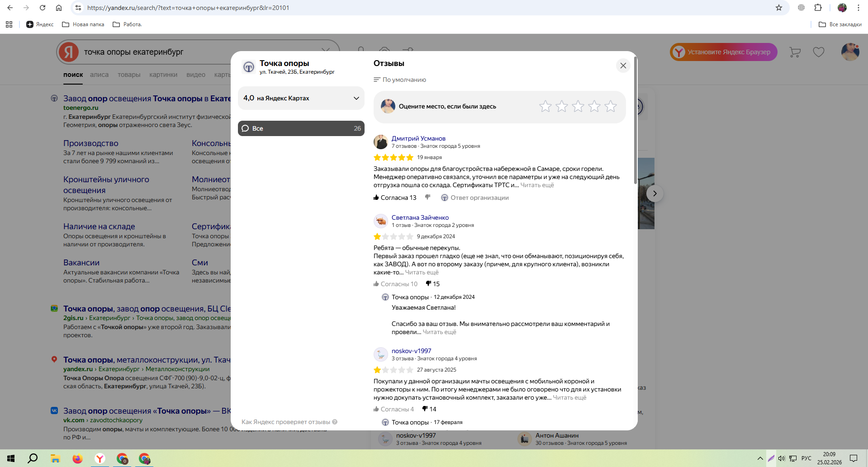Expand Читать ещё in Дмитрий Усманов's review
868x467 pixels.
coord(537,185)
